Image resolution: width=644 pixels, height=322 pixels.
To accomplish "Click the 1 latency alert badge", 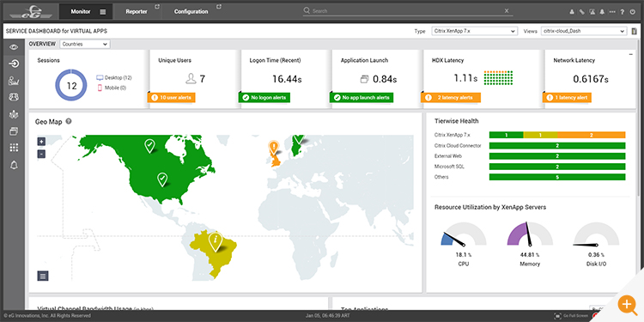I will tap(567, 98).
